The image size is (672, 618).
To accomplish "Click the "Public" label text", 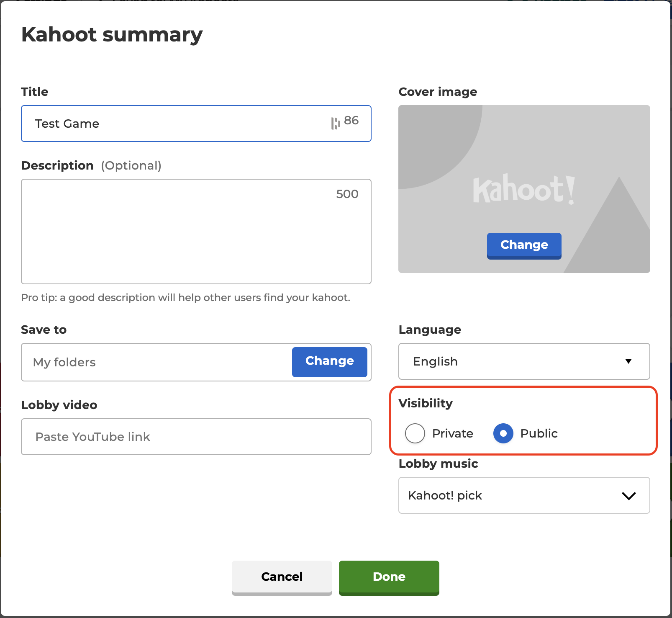I will pyautogui.click(x=539, y=433).
